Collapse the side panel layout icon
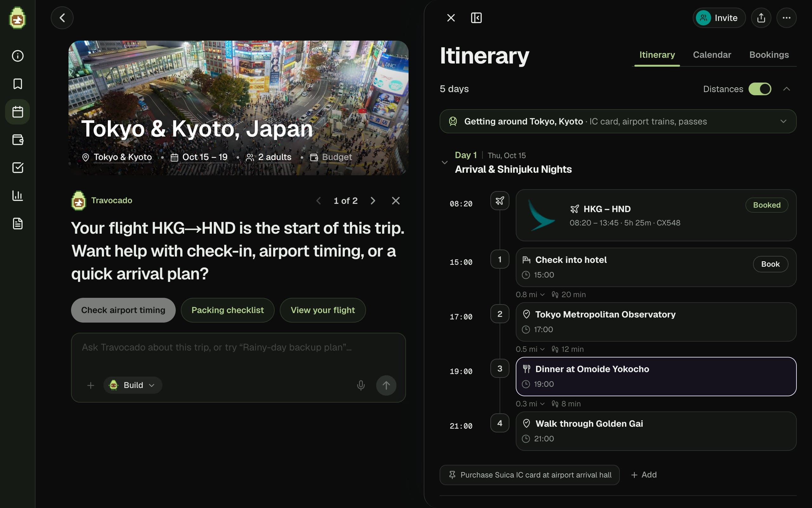Viewport: 812px width, 508px height. (476, 18)
